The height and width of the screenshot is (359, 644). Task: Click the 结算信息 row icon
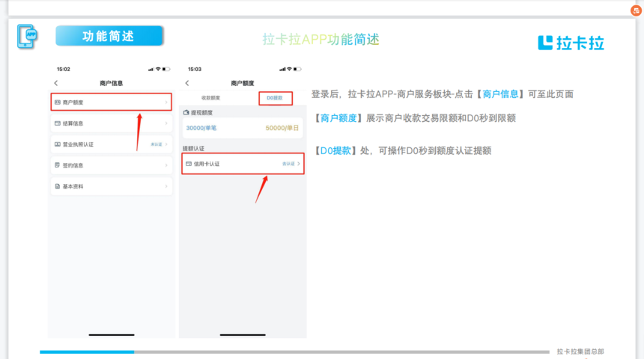point(58,123)
